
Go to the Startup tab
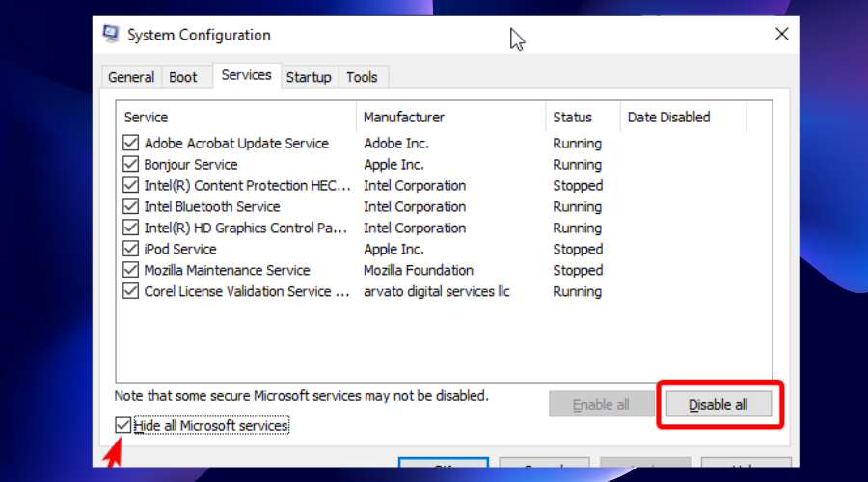[x=309, y=77]
